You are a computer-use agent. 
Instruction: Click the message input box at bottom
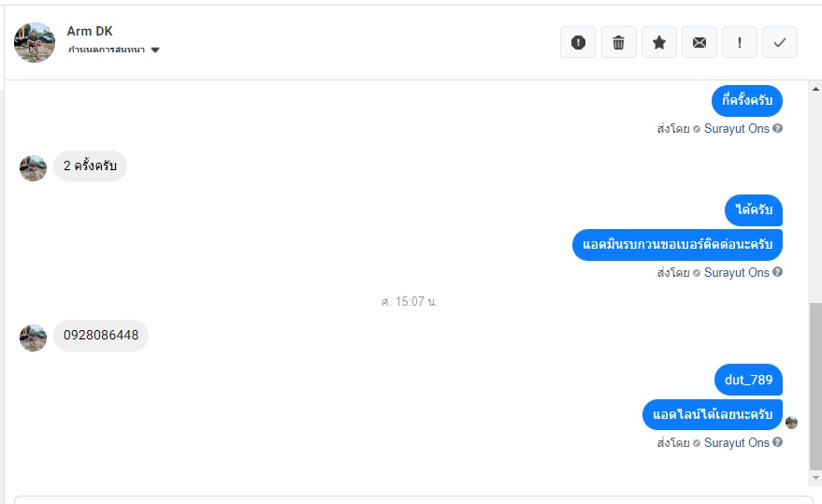click(411, 499)
